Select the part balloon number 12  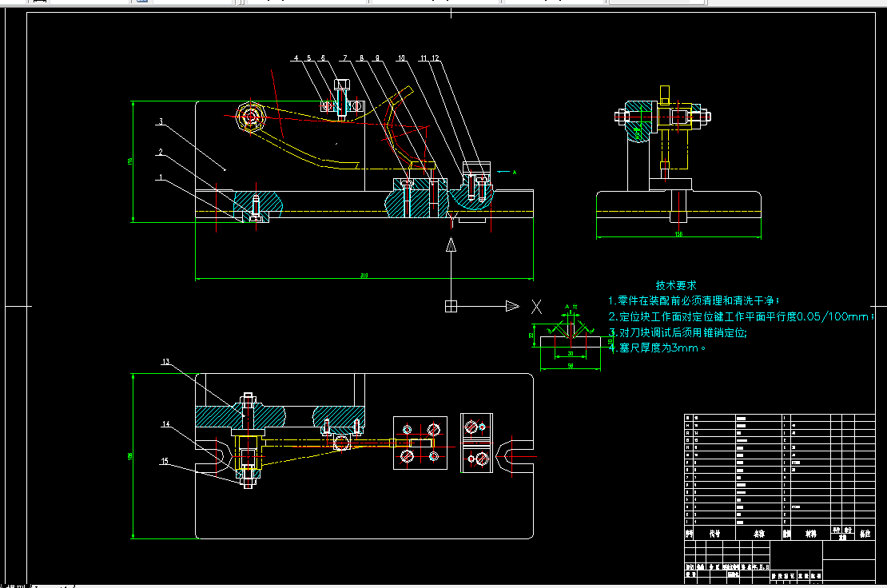coord(435,58)
